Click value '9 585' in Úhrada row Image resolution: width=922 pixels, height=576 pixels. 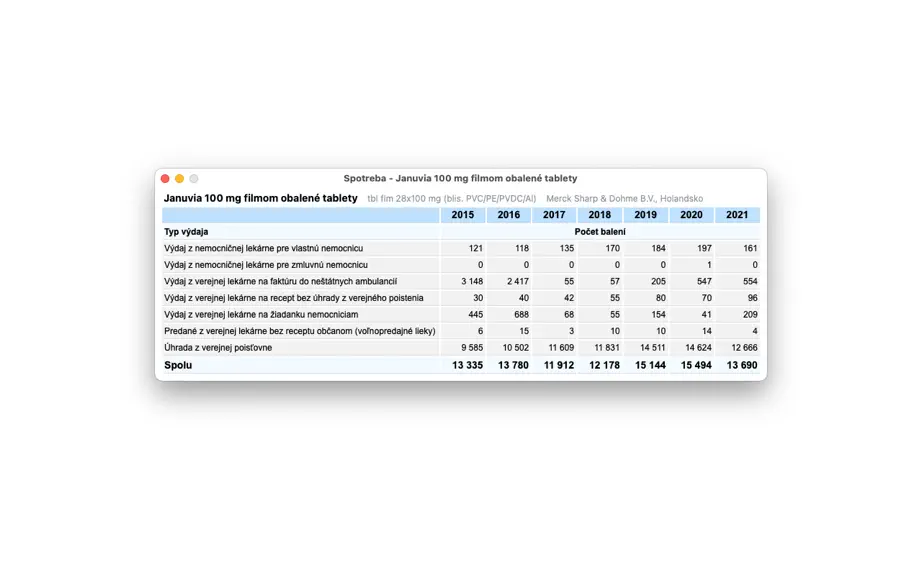(x=472, y=347)
